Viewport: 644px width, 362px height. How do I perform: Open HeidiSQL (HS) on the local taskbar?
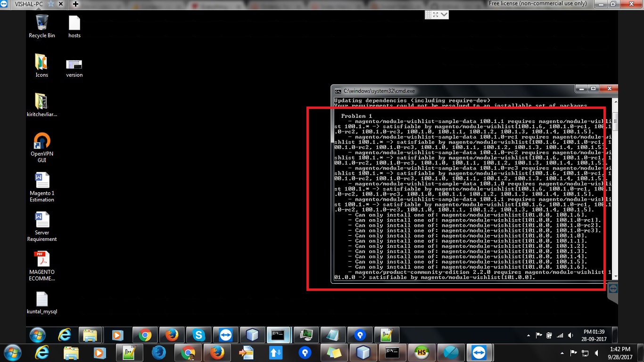click(x=421, y=353)
